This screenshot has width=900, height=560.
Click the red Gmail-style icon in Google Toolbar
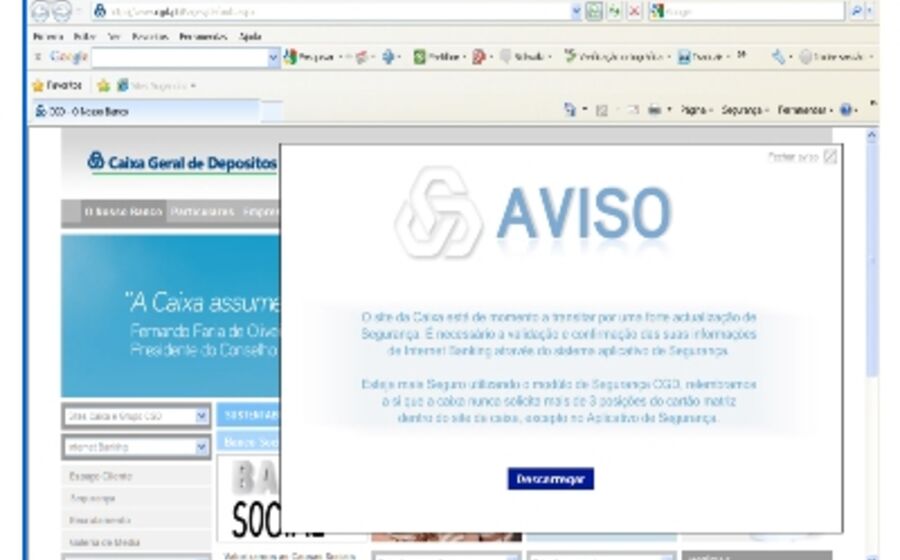point(478,57)
